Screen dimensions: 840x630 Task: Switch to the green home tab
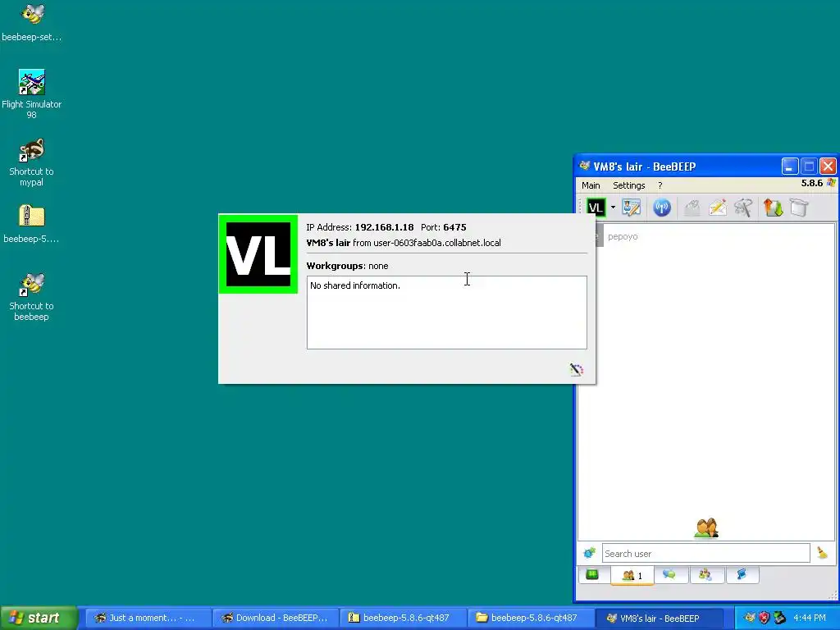[592, 575]
